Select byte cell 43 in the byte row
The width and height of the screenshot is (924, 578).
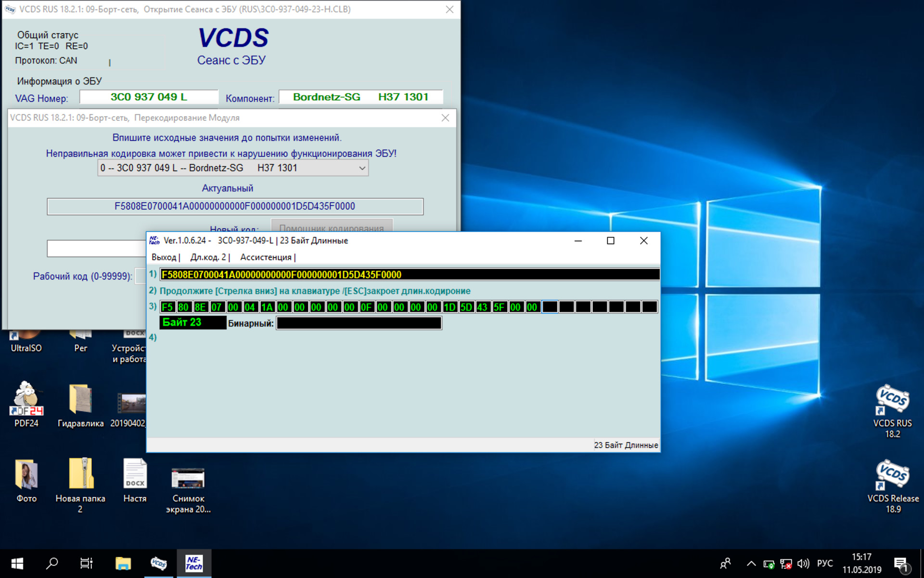pyautogui.click(x=482, y=307)
